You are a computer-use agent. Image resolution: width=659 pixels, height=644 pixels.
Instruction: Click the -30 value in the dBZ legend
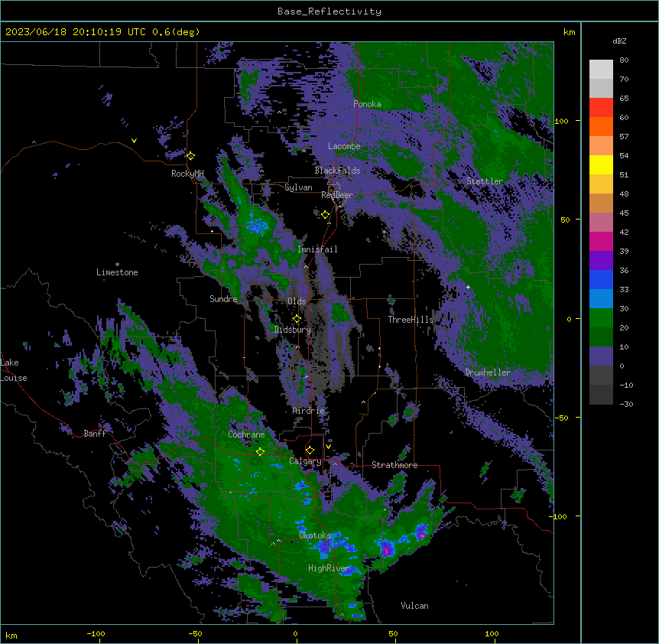[626, 404]
